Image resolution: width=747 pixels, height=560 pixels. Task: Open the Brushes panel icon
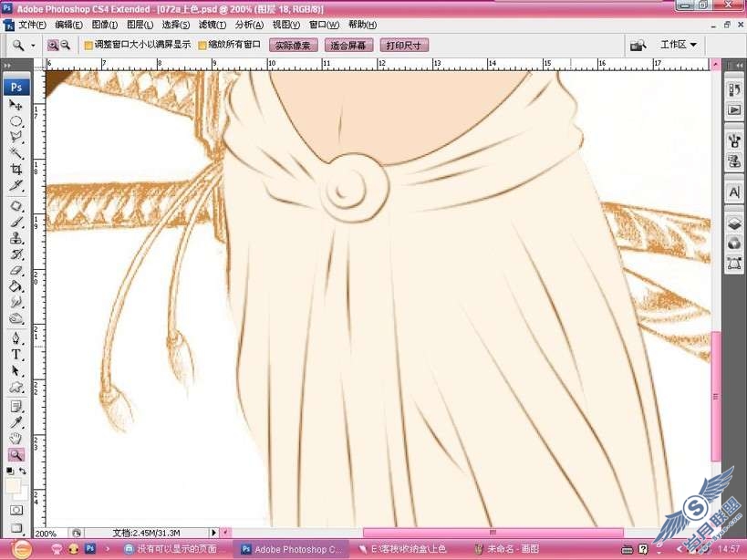click(x=734, y=141)
